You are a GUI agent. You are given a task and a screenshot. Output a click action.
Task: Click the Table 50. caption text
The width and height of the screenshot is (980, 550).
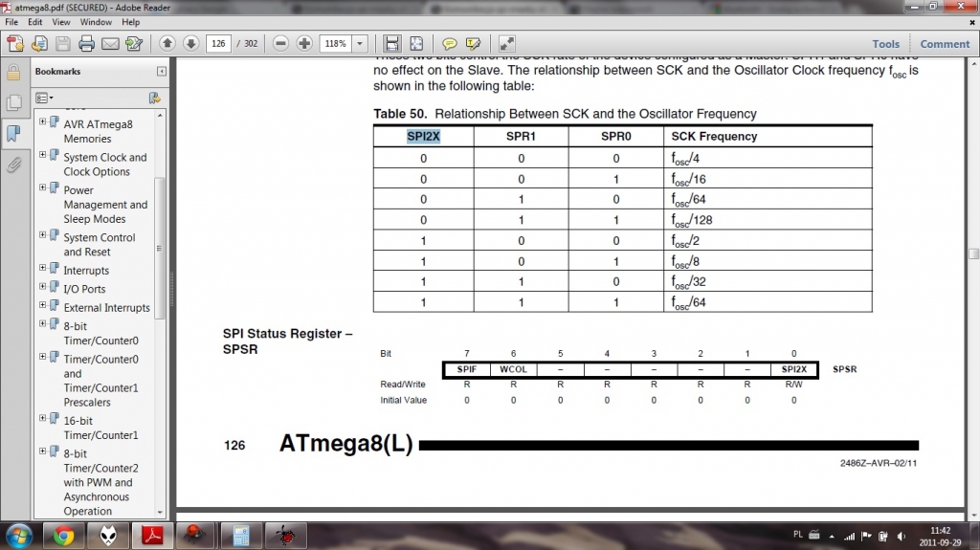pos(565,114)
